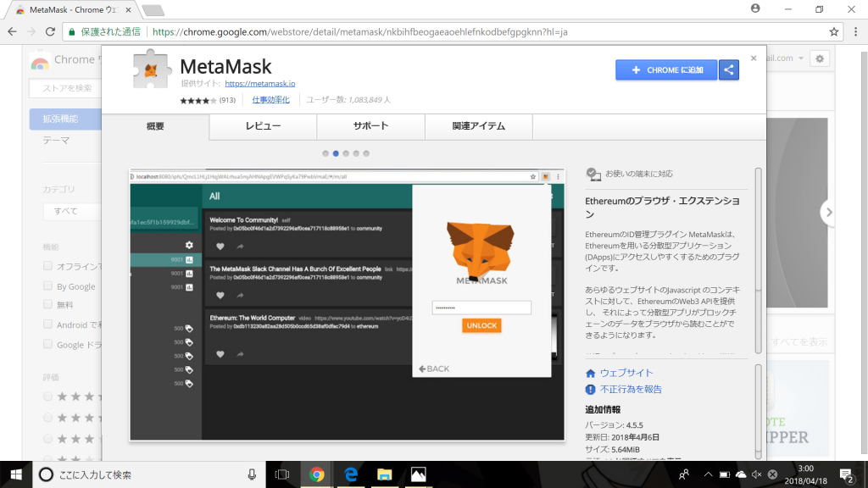Toggle the Android filter checkbox
The height and width of the screenshot is (488, 868).
(47, 324)
